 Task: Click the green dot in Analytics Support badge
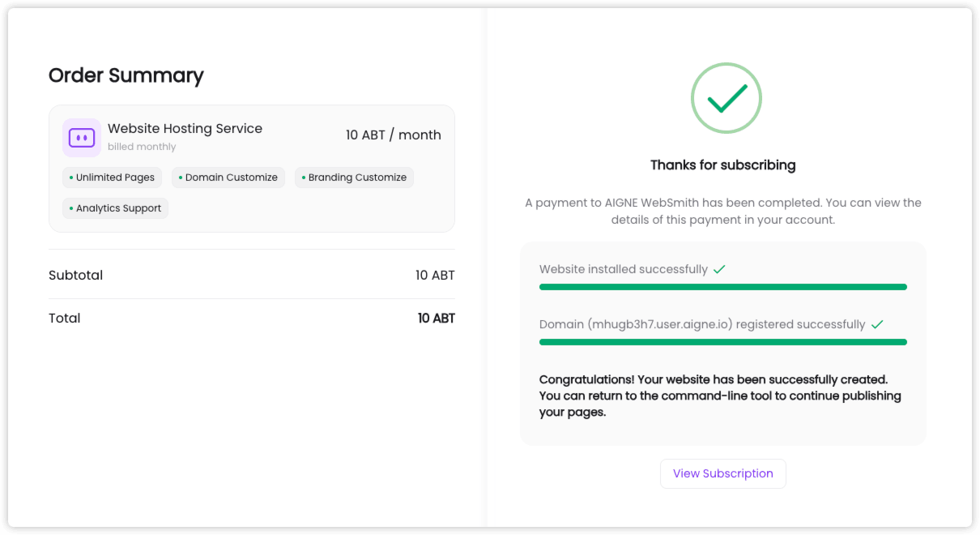click(73, 208)
